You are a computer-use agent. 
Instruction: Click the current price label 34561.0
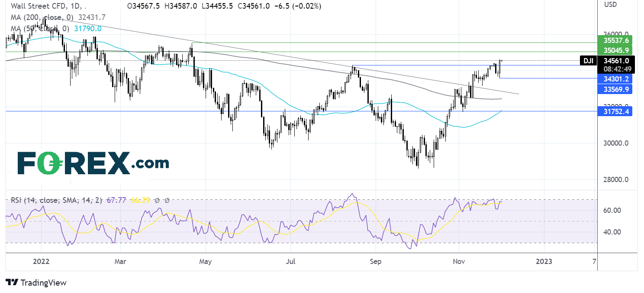(616, 61)
